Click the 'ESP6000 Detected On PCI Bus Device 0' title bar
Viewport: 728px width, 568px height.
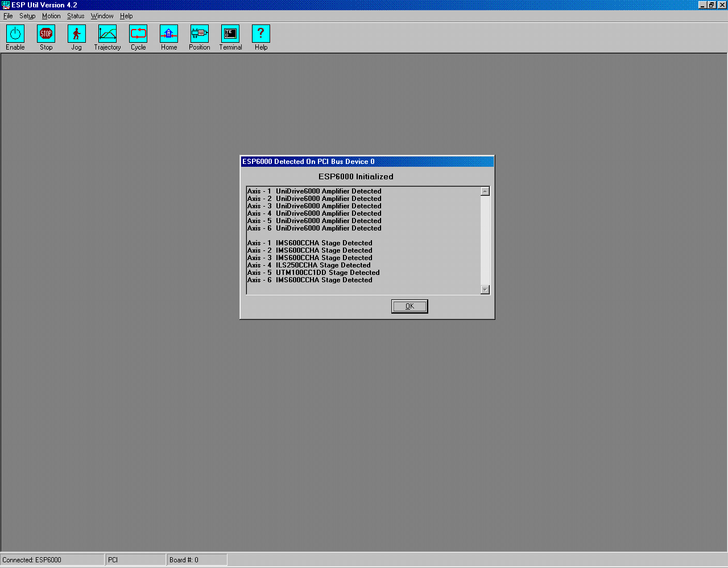[x=367, y=162]
